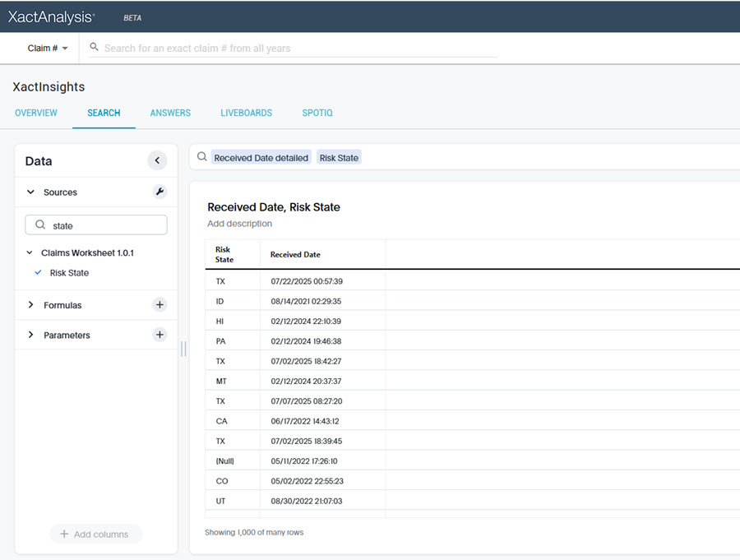This screenshot has height=560, width=740.
Task: Click the magnifier icon in the top claim search
Action: [95, 48]
